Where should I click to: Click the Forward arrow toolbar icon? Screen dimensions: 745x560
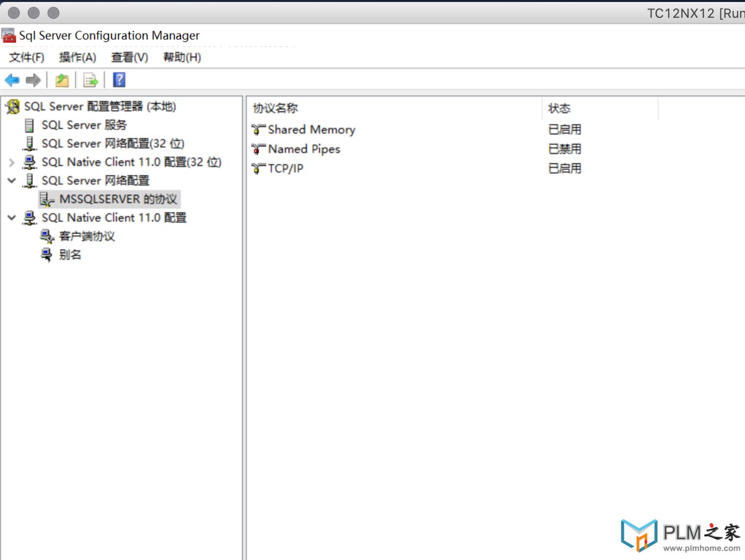[x=33, y=80]
